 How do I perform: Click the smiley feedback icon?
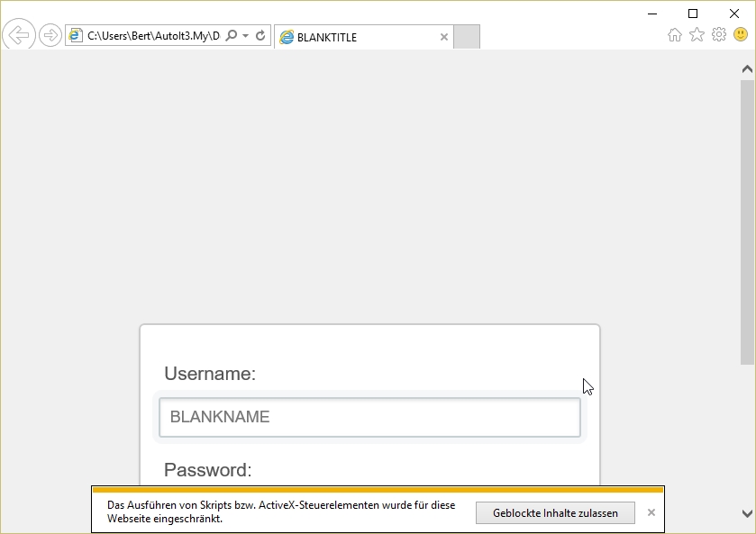(x=741, y=35)
